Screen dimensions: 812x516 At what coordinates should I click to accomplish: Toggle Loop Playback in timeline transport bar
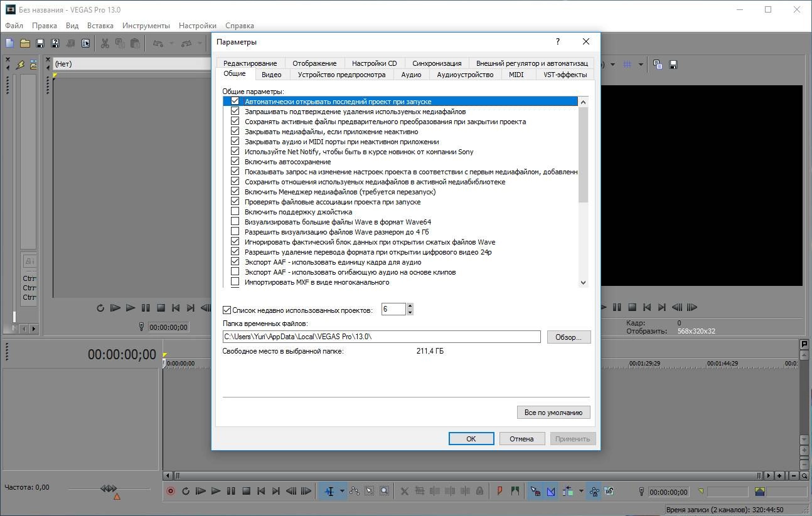(x=186, y=492)
